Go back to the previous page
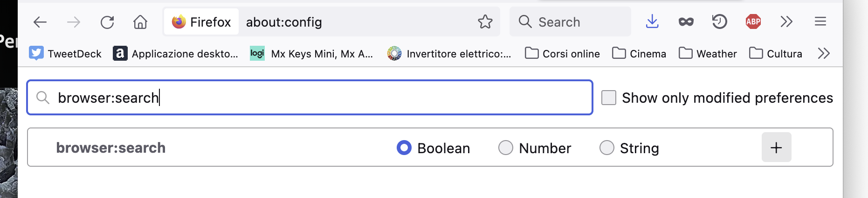Screen dimensions: 868x198 point(40,22)
